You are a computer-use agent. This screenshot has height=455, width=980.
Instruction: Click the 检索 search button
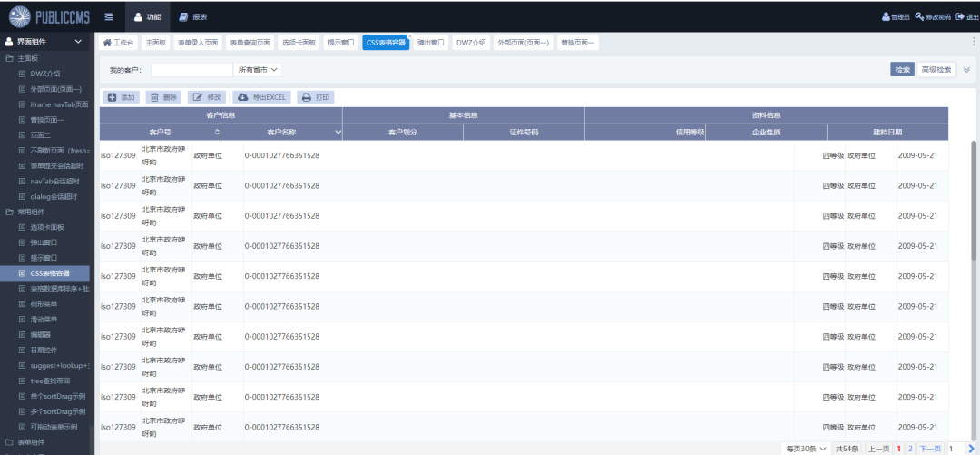tap(902, 69)
